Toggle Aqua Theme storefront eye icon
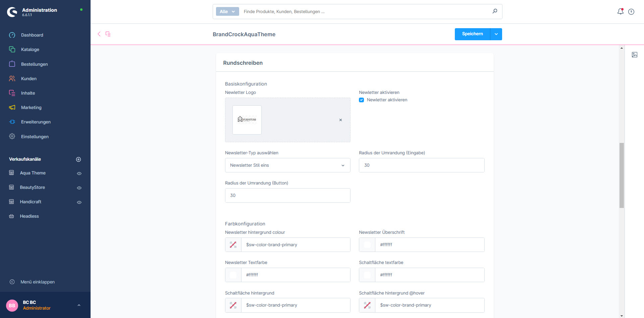This screenshot has width=644, height=318. [x=79, y=173]
